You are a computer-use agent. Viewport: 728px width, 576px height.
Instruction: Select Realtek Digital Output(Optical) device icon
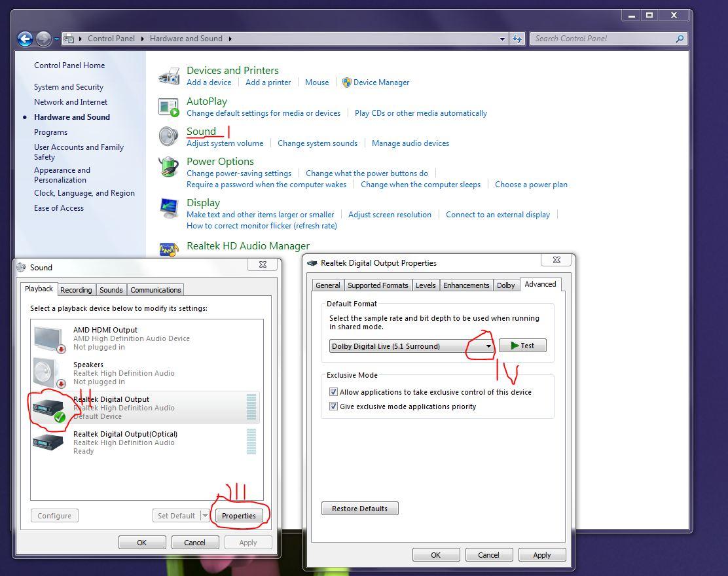click(x=48, y=441)
